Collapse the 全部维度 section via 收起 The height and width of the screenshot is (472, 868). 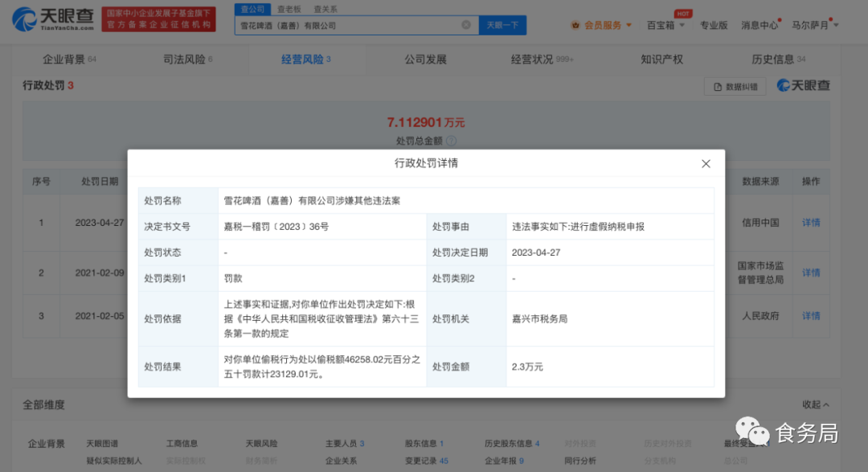coord(816,404)
